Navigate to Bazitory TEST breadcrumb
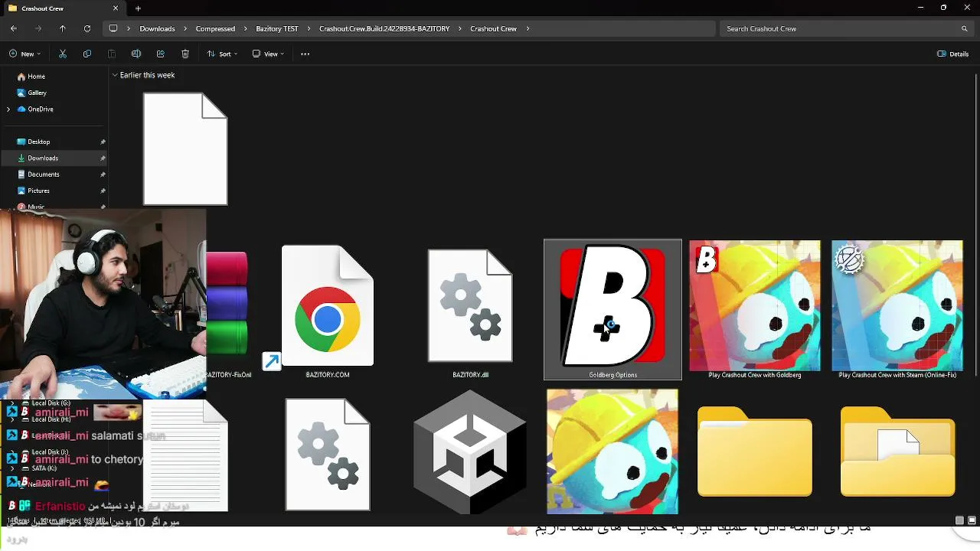 point(277,28)
